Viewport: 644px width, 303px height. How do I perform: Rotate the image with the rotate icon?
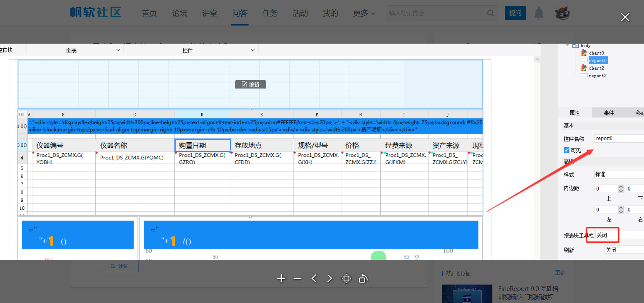click(363, 279)
